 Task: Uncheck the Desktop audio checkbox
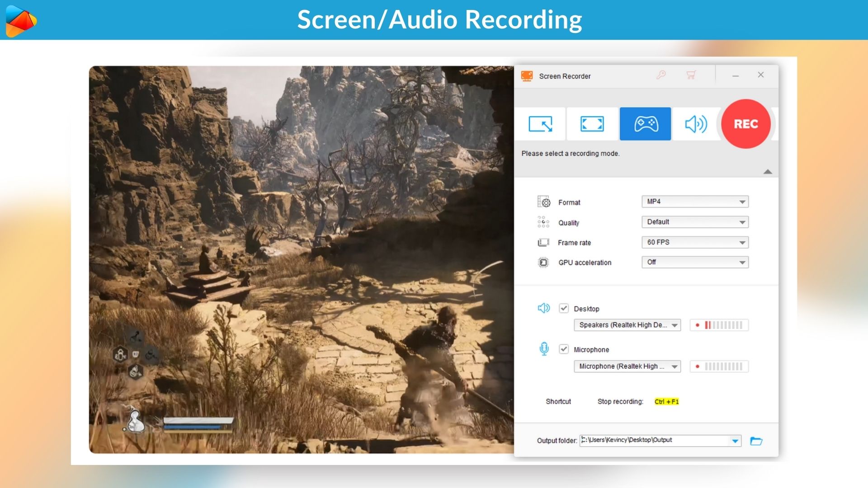coord(563,308)
